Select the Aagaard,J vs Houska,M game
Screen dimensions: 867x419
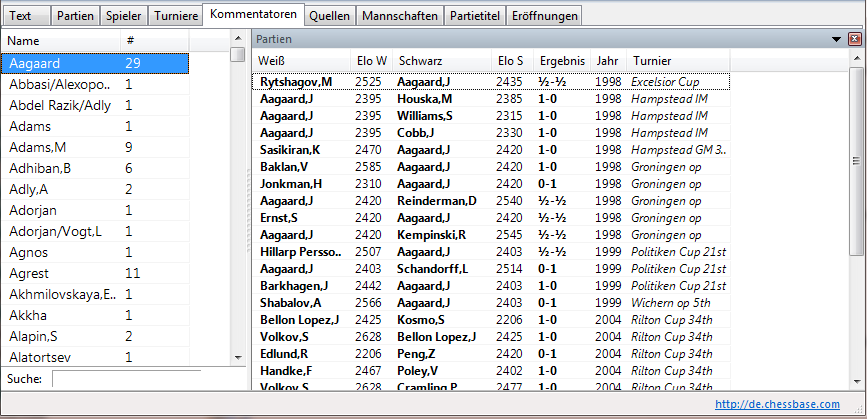[x=491, y=99]
